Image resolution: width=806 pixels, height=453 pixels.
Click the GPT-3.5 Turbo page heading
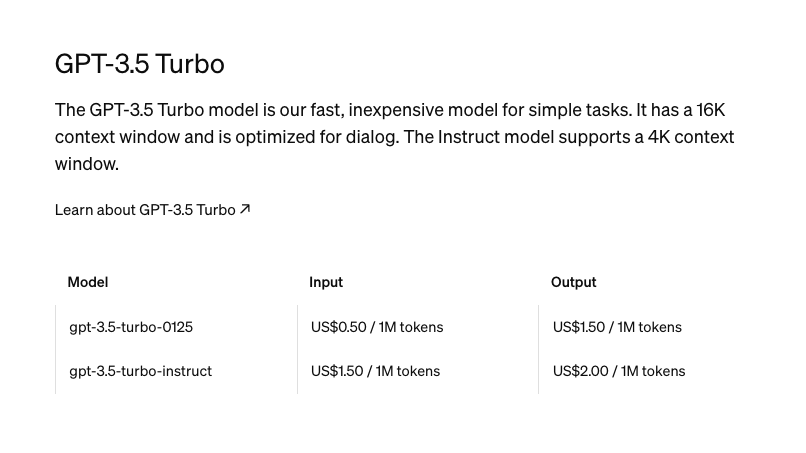140,63
